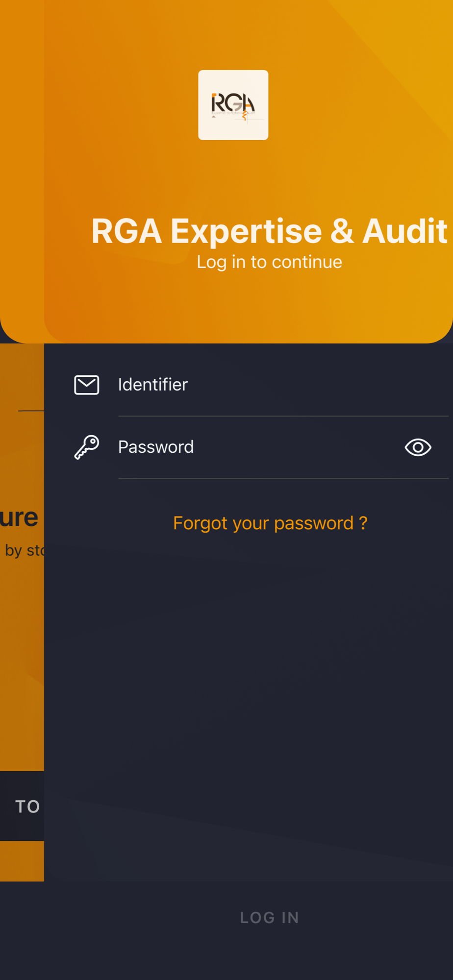Click the key icon beside Password

click(x=87, y=447)
